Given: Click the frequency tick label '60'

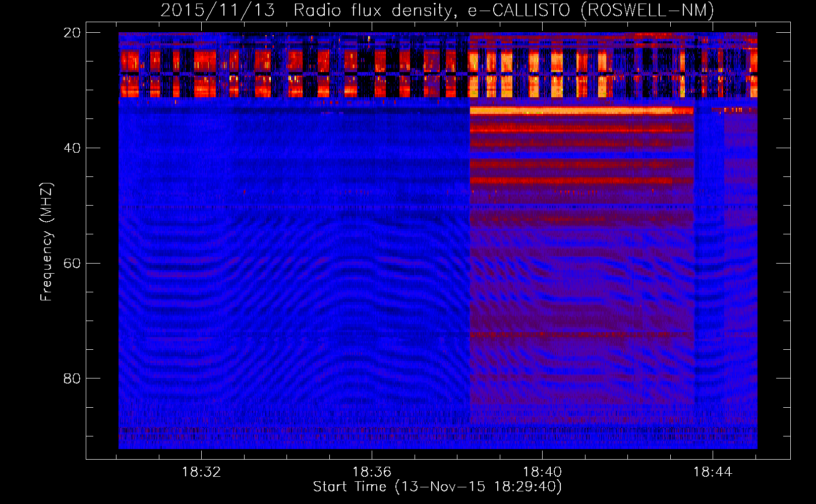Looking at the screenshot, I should [72, 264].
